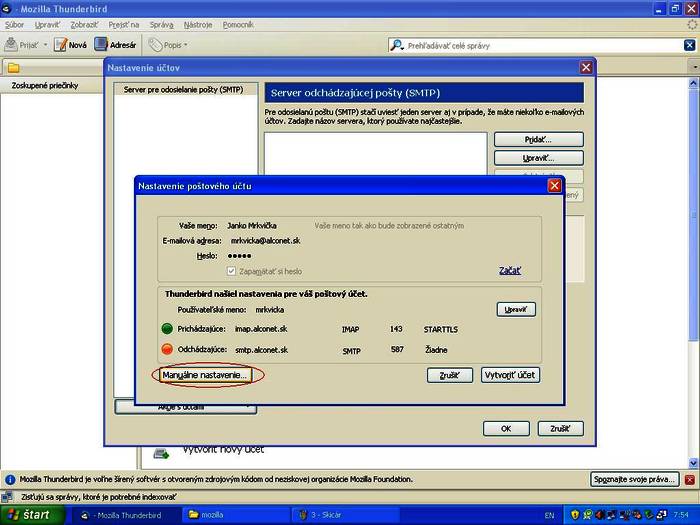Click port 587 value
Screen dimensions: 700x525
point(397,349)
